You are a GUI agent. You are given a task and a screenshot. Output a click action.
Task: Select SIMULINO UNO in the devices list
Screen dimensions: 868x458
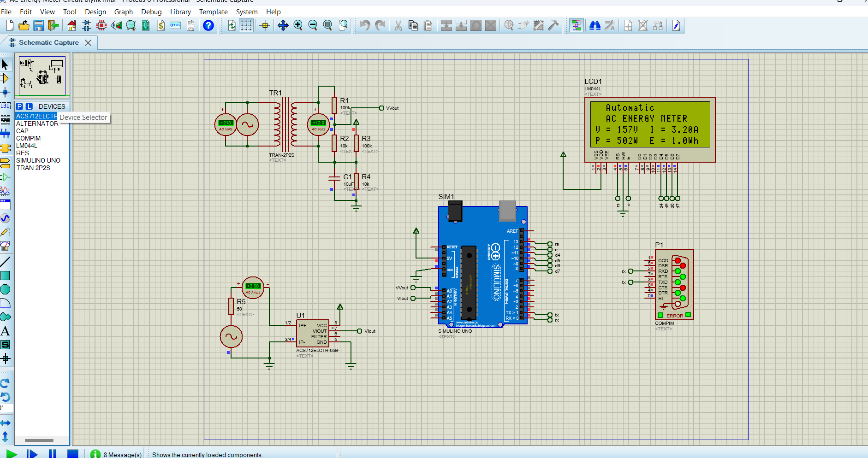click(x=38, y=160)
